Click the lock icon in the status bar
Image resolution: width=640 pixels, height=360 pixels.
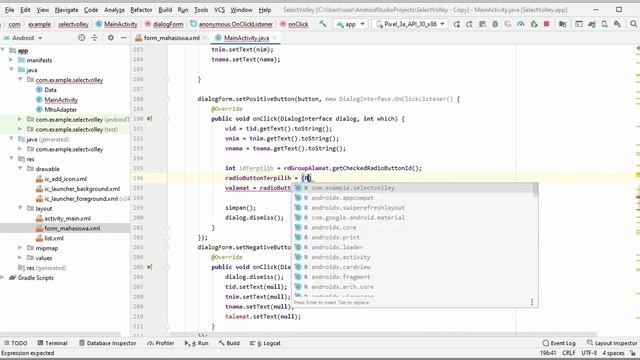coord(633,353)
